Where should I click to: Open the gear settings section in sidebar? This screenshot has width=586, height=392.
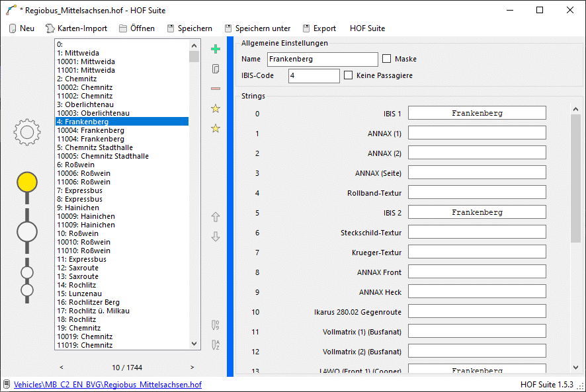tap(27, 132)
